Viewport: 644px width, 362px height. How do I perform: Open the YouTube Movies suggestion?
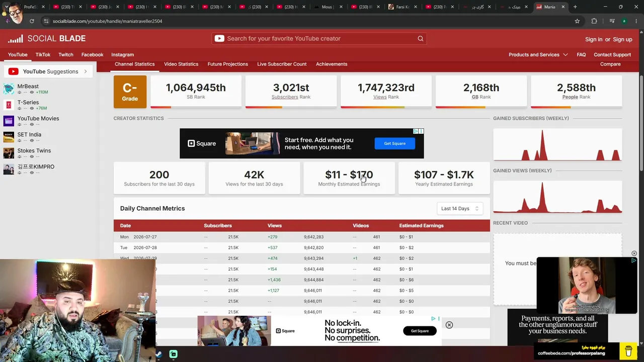(38, 119)
